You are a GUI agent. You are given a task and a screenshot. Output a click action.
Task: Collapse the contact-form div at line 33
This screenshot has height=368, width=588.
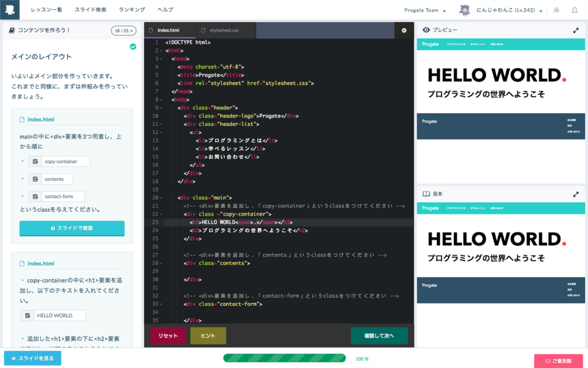[x=161, y=305]
